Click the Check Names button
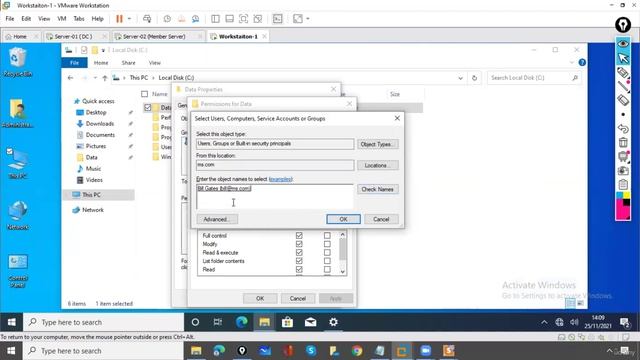 378,189
